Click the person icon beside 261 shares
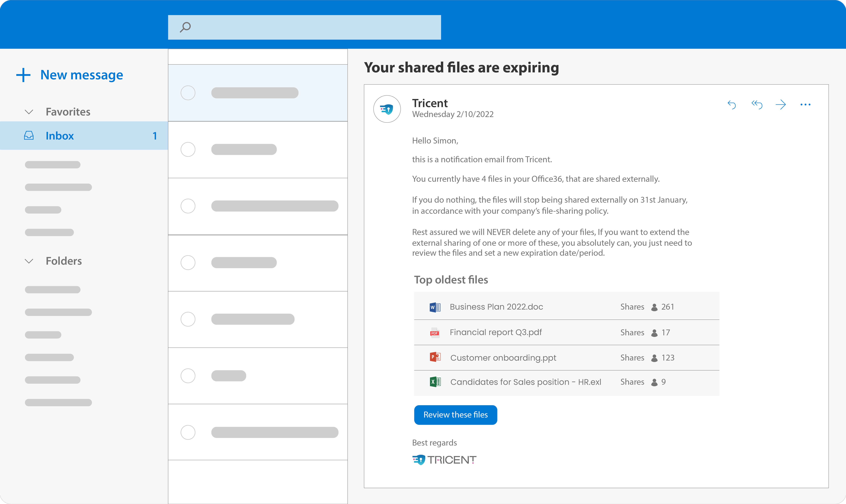Viewport: 846px width, 504px height. pyautogui.click(x=654, y=307)
